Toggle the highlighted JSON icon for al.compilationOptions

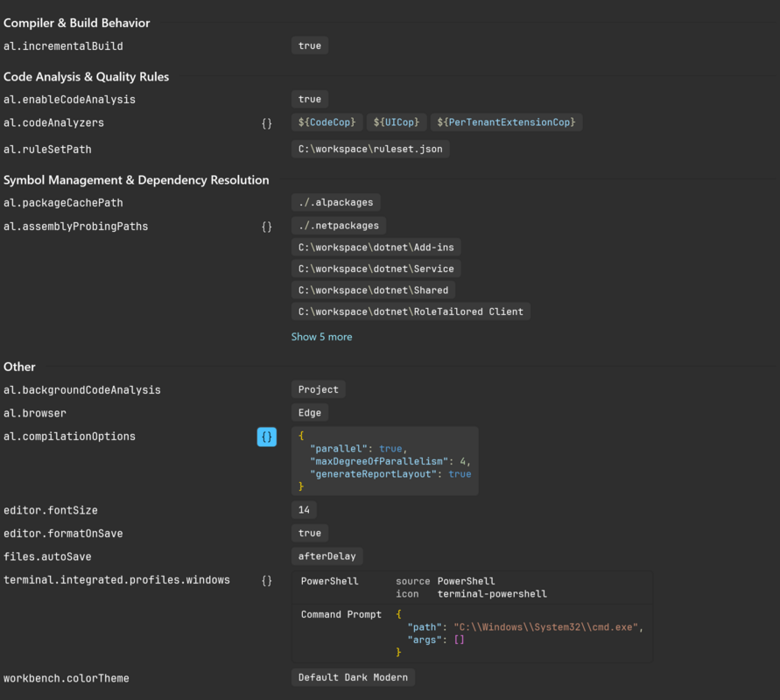[x=267, y=437]
